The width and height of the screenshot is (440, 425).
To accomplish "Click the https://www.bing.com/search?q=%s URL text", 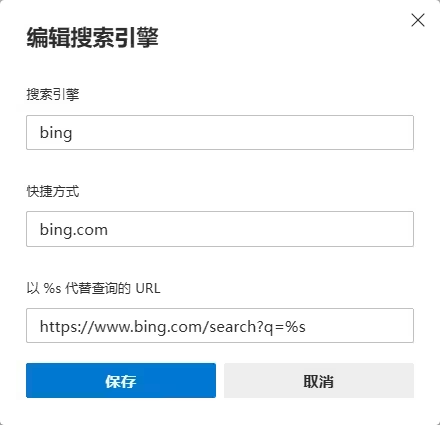I will coord(173,327).
